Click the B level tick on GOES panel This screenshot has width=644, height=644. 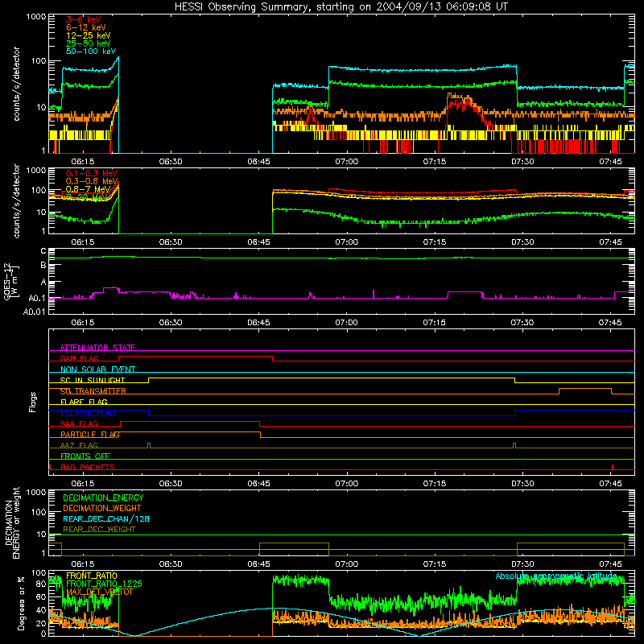[43, 266]
